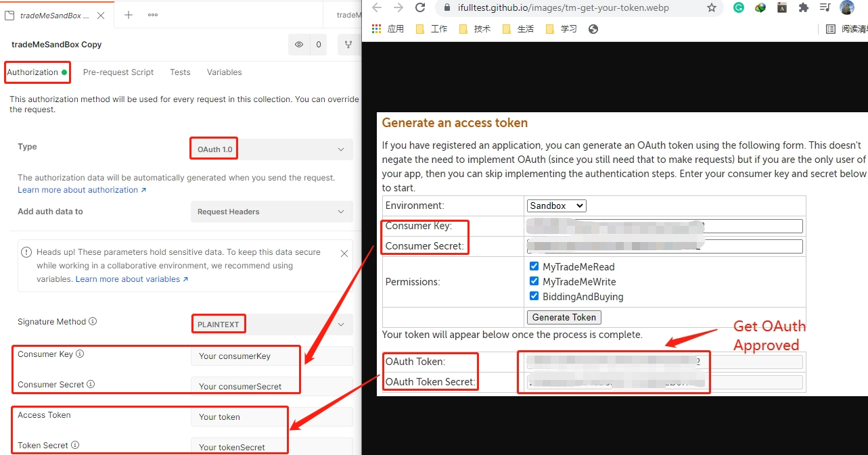Open the Variables tab
The image size is (868, 455).
point(224,72)
